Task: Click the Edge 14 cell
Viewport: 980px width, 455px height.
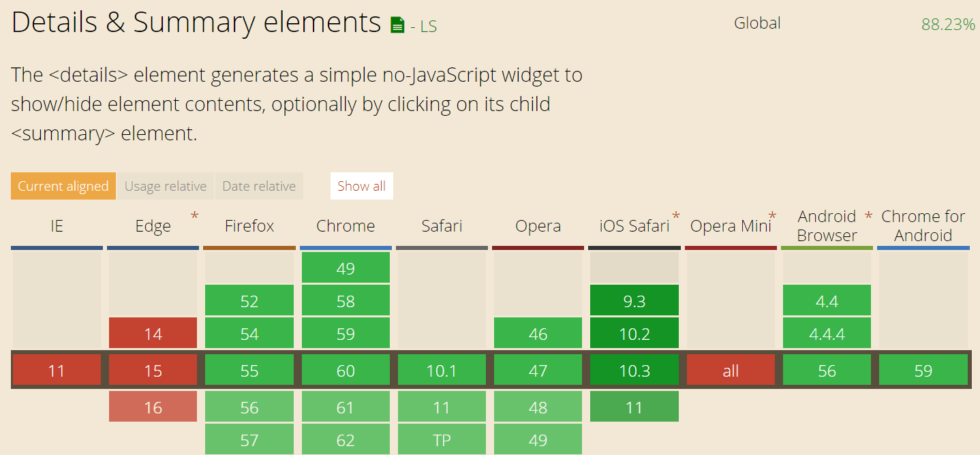Action: click(153, 334)
